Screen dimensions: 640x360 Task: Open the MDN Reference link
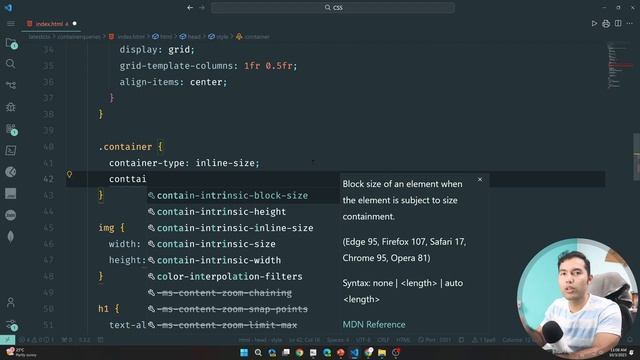tap(374, 324)
